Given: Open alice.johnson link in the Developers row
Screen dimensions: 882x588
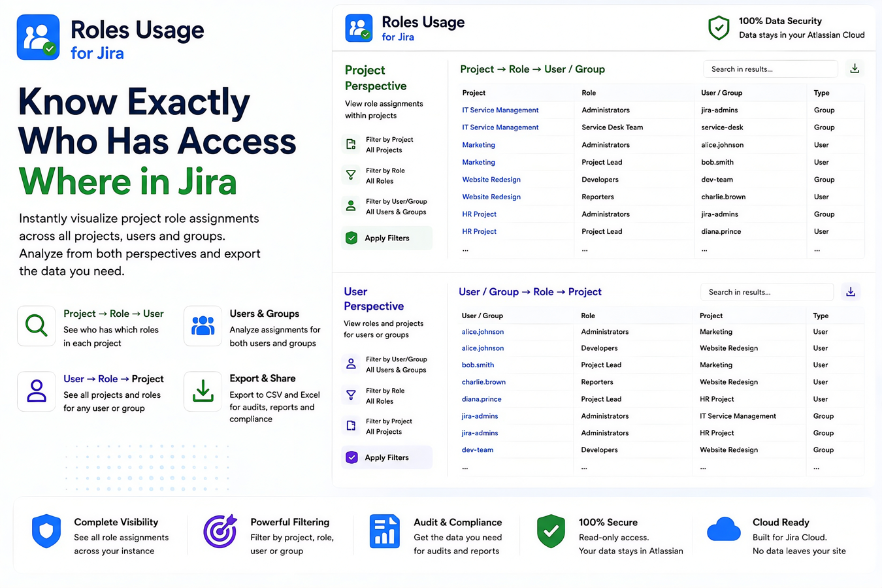Looking at the screenshot, I should coord(483,348).
